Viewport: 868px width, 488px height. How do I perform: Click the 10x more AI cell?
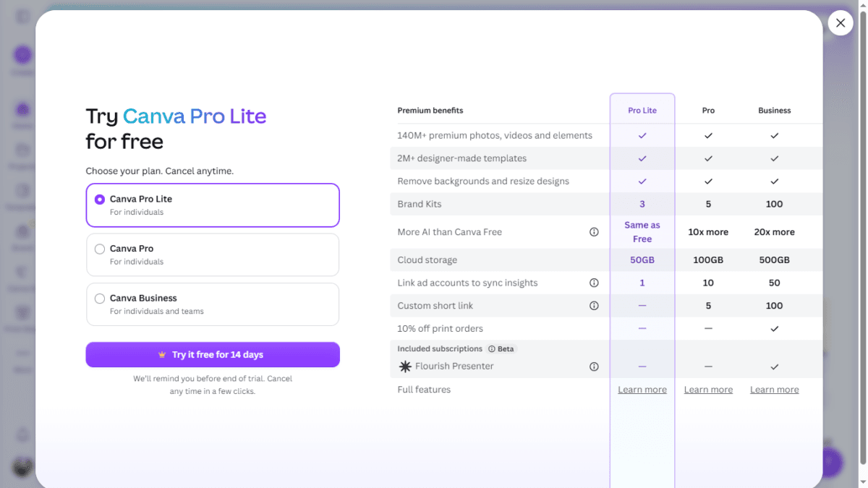(x=708, y=232)
